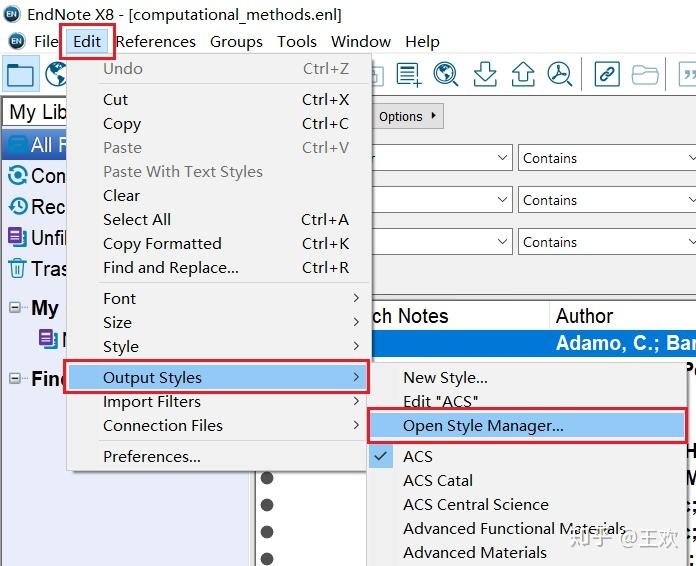Select the checked ACS output style
The image size is (696, 566).
pos(418,456)
